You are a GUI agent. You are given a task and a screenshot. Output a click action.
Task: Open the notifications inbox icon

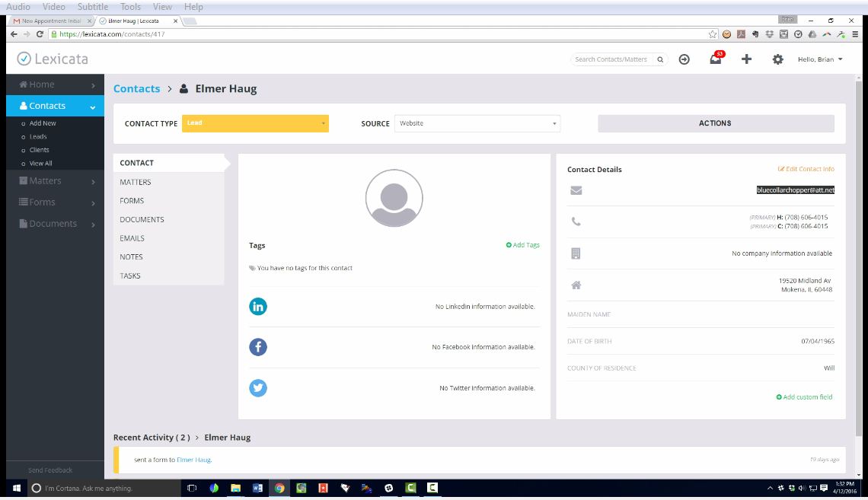[x=716, y=59]
